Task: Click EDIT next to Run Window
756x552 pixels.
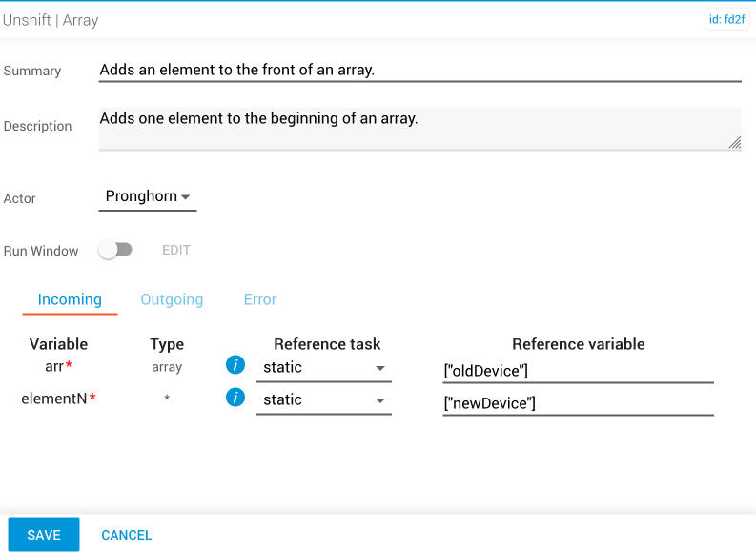Action: pos(176,250)
